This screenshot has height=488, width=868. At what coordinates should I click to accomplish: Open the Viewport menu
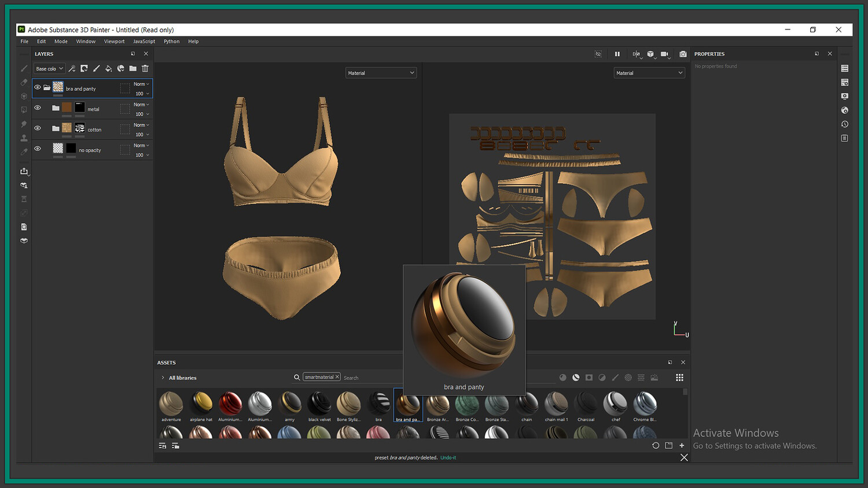(x=114, y=42)
